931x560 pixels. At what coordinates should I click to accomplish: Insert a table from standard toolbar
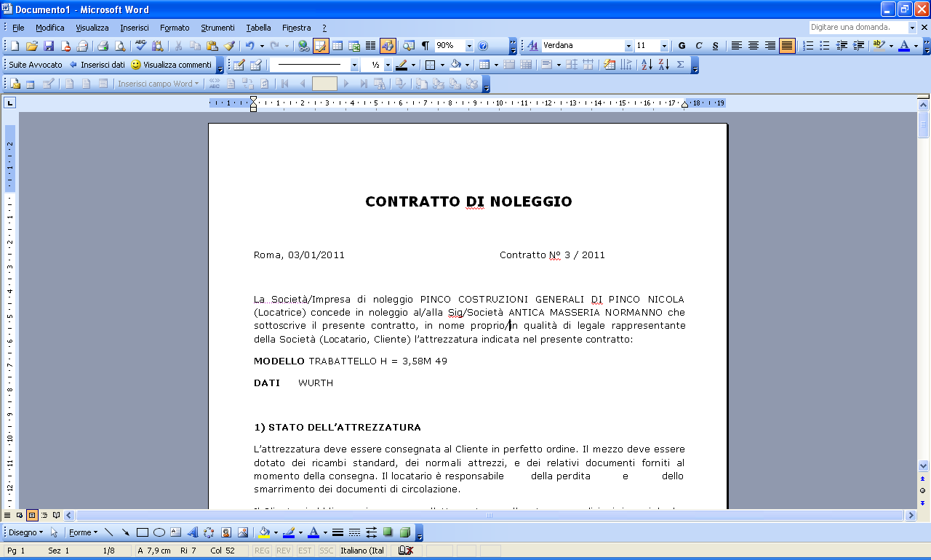(x=337, y=46)
